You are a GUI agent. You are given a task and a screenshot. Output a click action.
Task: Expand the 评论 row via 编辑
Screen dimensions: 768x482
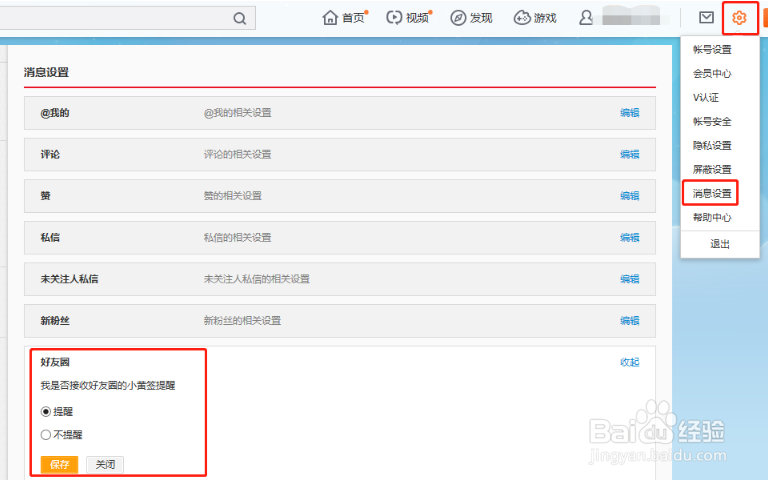tap(630, 154)
